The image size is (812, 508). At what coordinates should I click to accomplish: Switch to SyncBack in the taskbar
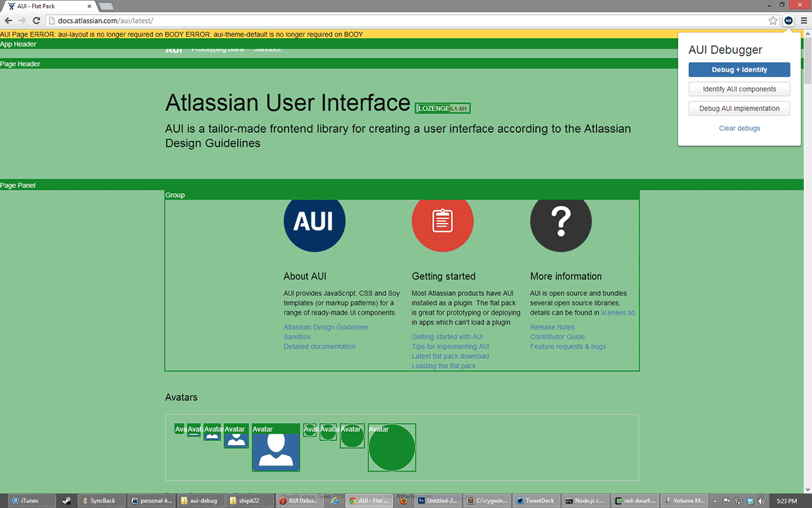pyautogui.click(x=101, y=500)
